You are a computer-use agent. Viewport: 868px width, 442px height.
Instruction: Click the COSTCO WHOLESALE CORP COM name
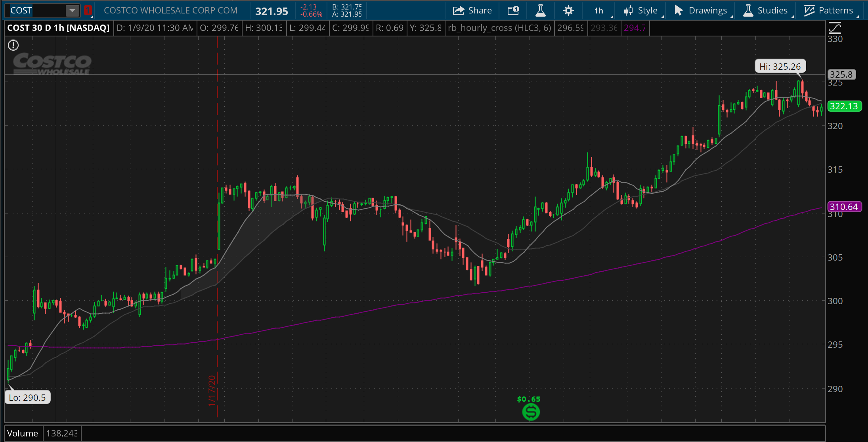[171, 11]
